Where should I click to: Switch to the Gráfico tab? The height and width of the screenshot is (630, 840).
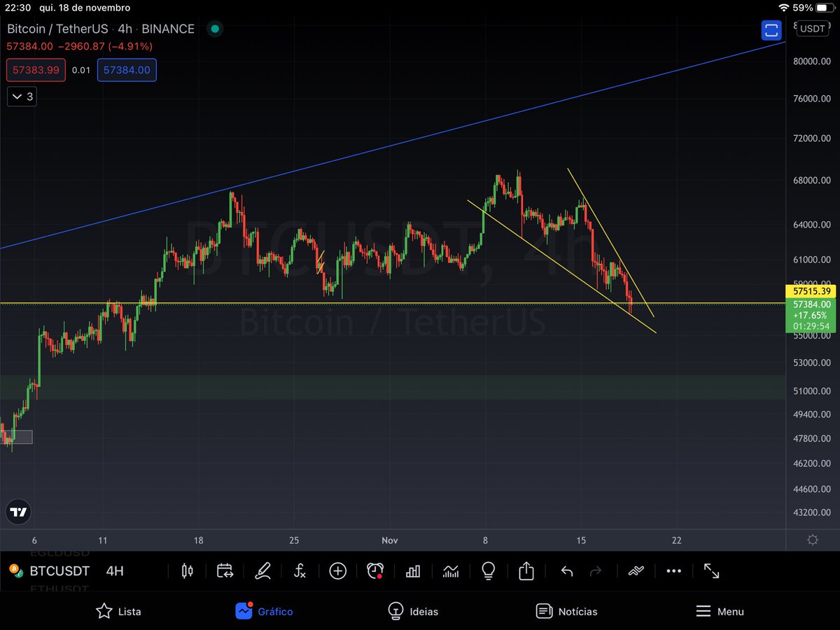264,611
